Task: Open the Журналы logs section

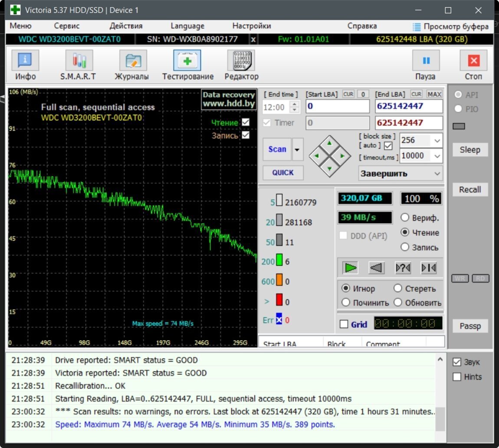Action: tap(132, 61)
